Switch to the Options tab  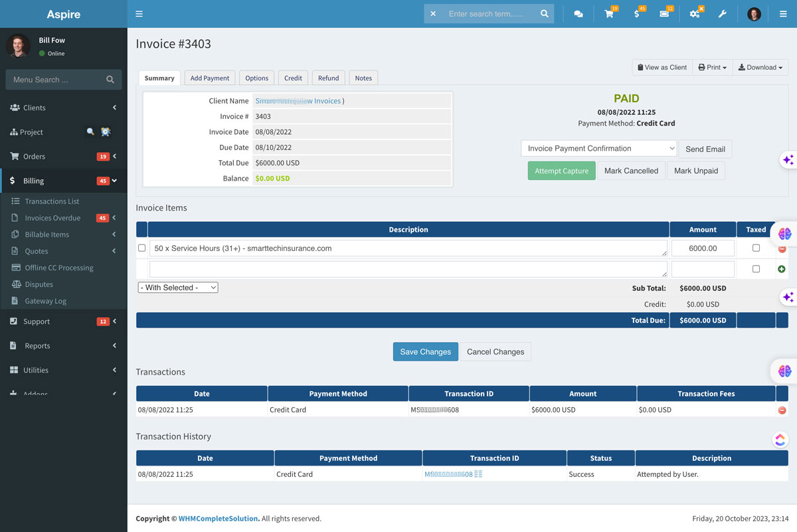pos(256,78)
